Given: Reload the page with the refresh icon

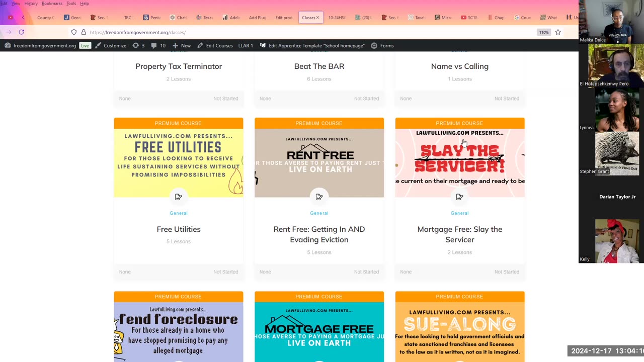Looking at the screenshot, I should click(21, 32).
